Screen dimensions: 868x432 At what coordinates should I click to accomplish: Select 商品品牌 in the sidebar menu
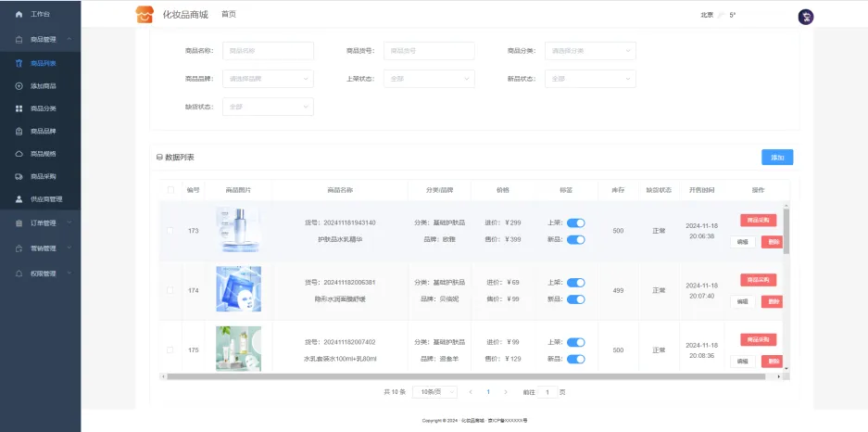click(43, 132)
